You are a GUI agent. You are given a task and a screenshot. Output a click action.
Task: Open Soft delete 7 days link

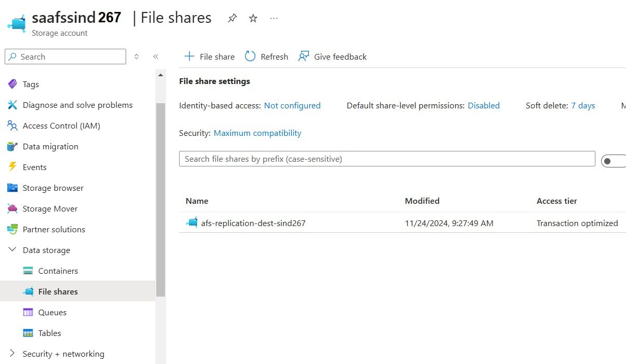[583, 105]
